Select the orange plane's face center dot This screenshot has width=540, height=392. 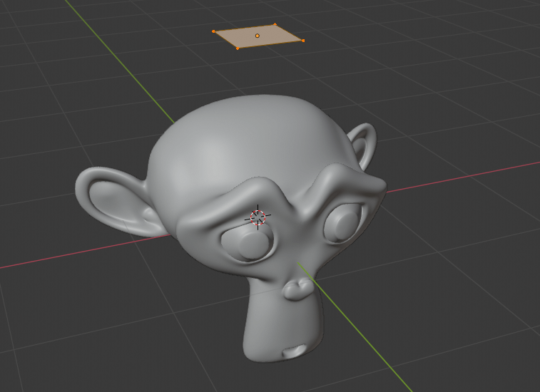pyautogui.click(x=258, y=36)
